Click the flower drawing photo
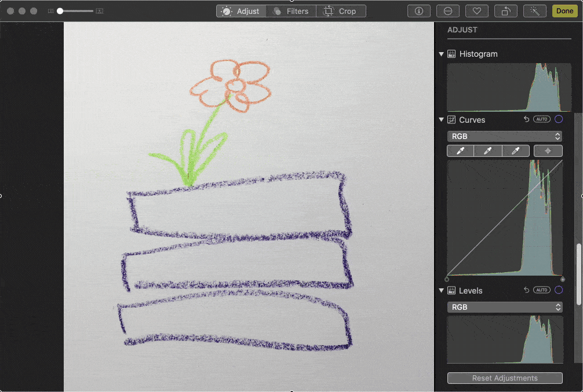This screenshot has width=583, height=392. 249,206
